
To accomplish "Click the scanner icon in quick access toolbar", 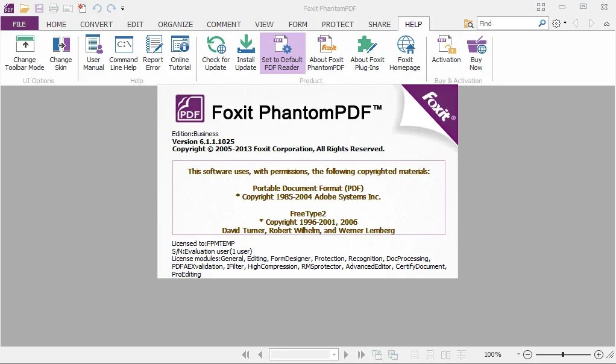I will (x=68, y=8).
